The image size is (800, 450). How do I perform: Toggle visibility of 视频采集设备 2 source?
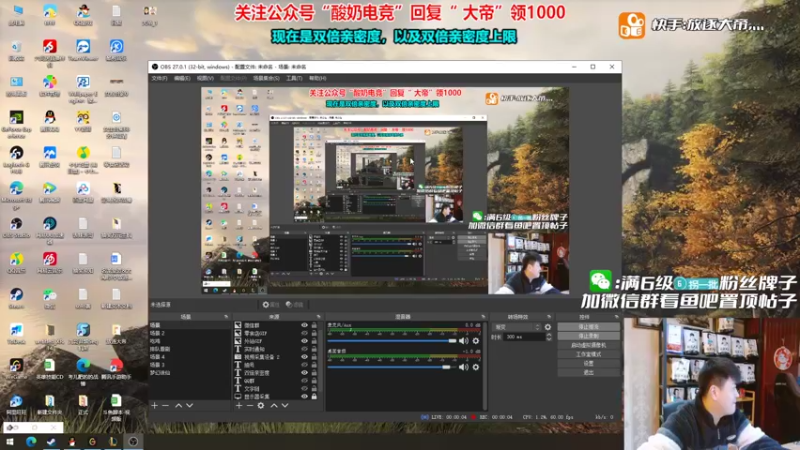coord(305,357)
